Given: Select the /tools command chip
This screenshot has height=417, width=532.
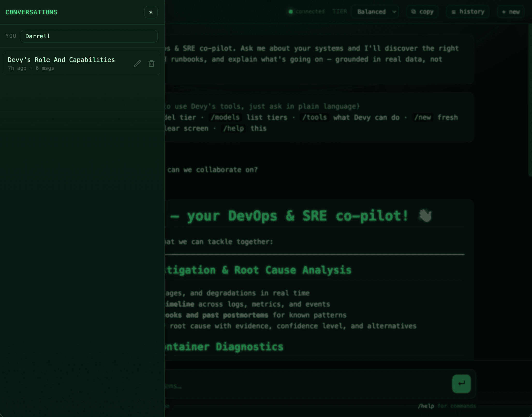Looking at the screenshot, I should click(314, 118).
